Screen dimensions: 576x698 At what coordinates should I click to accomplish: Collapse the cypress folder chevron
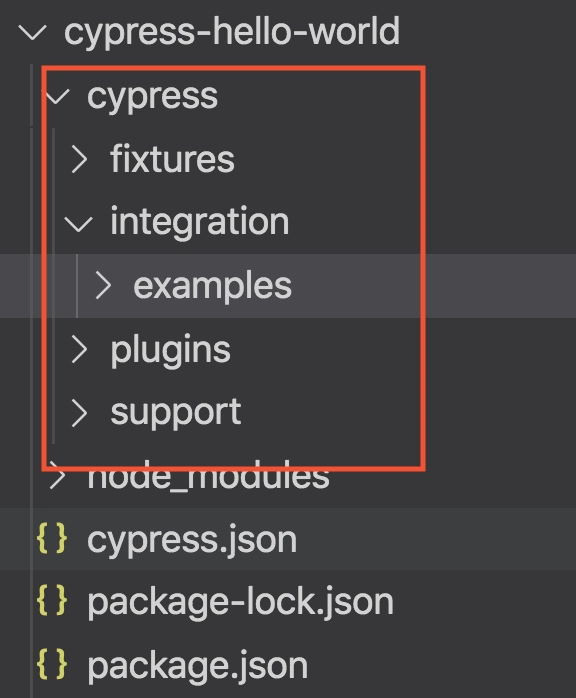tap(57, 96)
